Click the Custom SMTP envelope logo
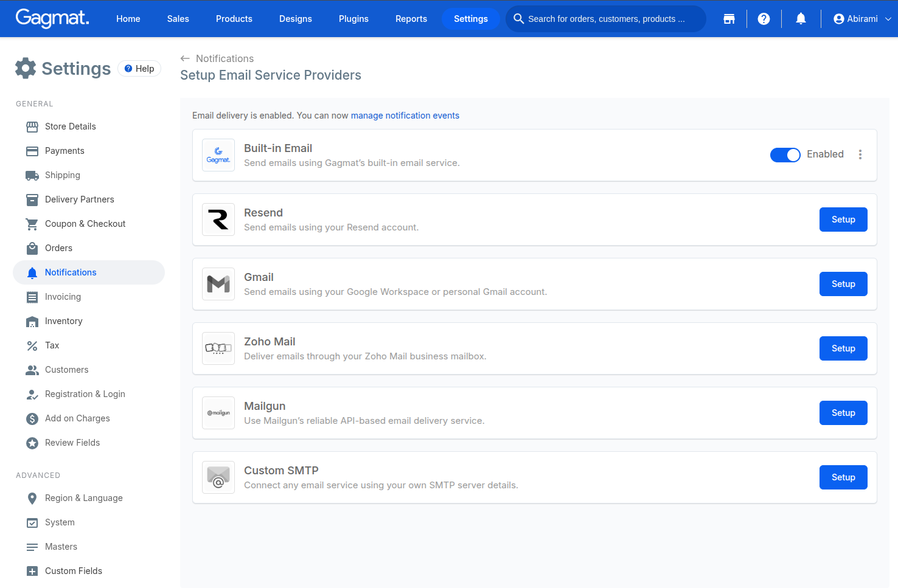The image size is (898, 588). 218,477
